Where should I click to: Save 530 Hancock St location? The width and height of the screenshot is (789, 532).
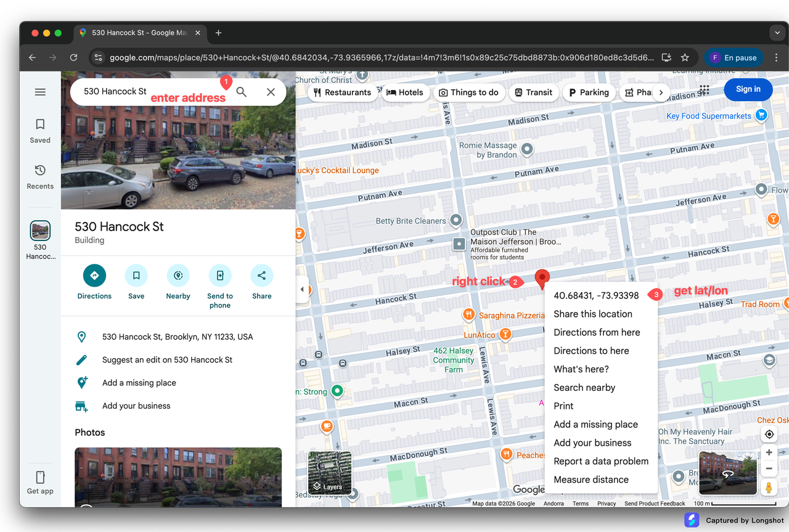136,282
